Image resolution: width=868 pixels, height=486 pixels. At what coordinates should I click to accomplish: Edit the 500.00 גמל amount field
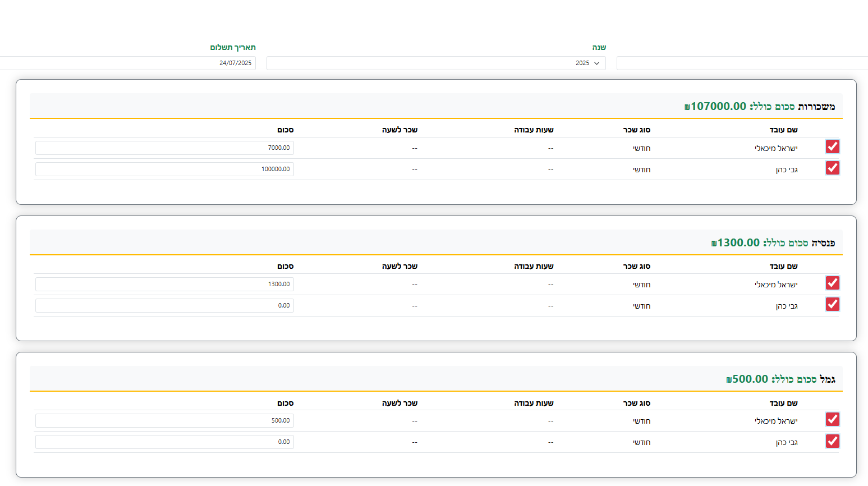click(x=164, y=421)
